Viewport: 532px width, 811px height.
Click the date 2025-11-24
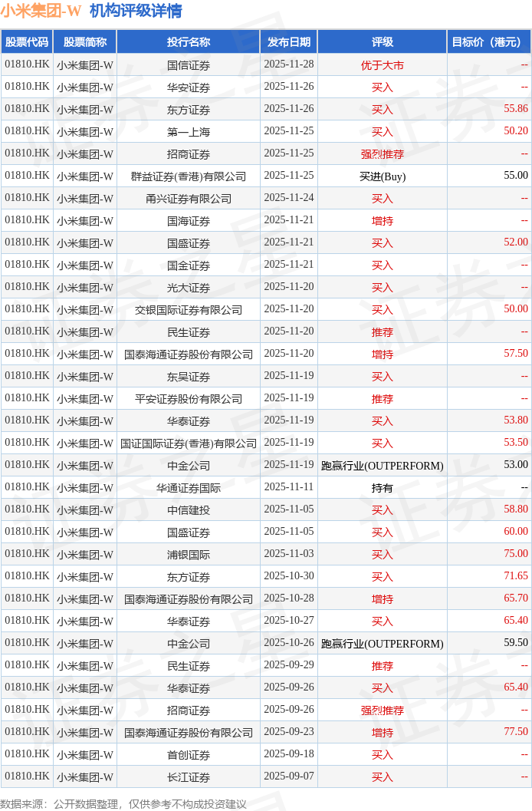point(289,198)
